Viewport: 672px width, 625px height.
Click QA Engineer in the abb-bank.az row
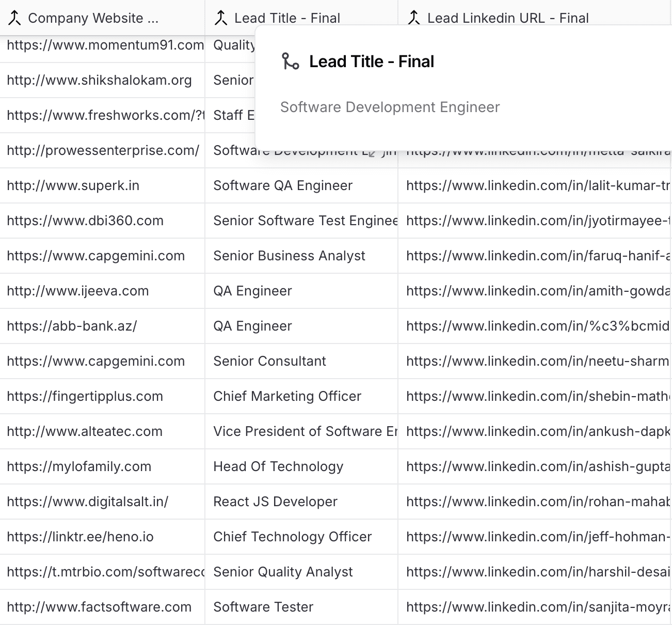click(301, 326)
